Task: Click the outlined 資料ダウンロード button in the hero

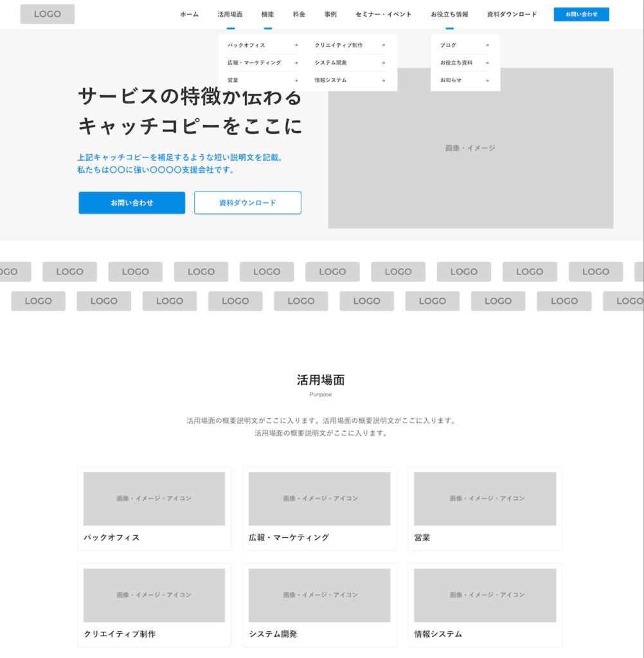Action: click(247, 203)
